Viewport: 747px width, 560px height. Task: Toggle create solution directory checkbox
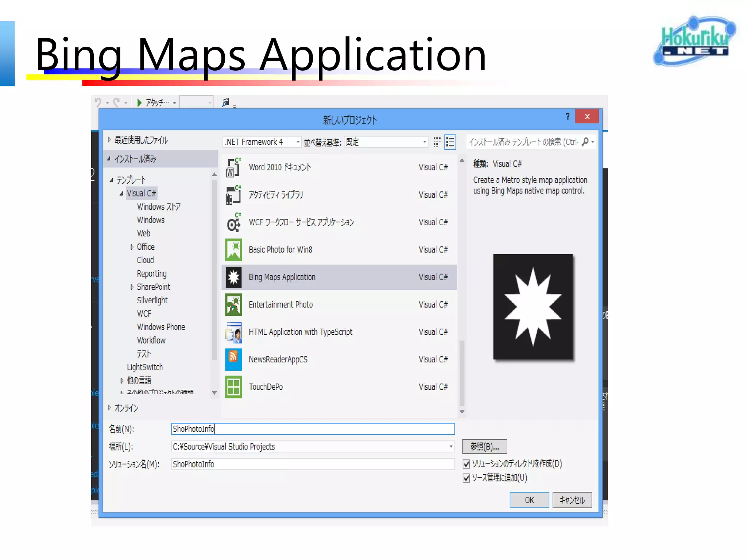[466, 464]
